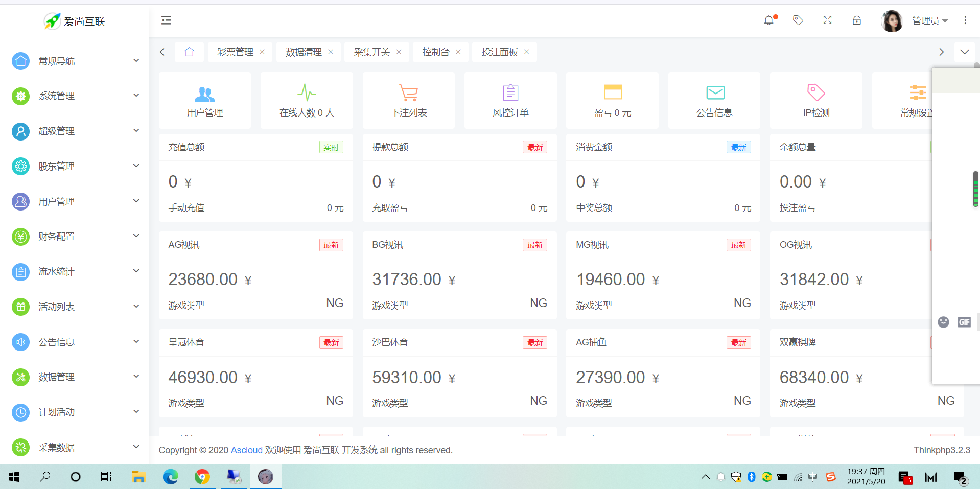Switch to the 采集开关 tab
The image size is (980, 489).
pyautogui.click(x=372, y=52)
